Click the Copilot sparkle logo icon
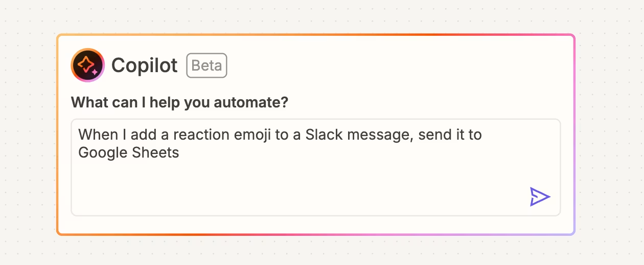 click(x=88, y=65)
